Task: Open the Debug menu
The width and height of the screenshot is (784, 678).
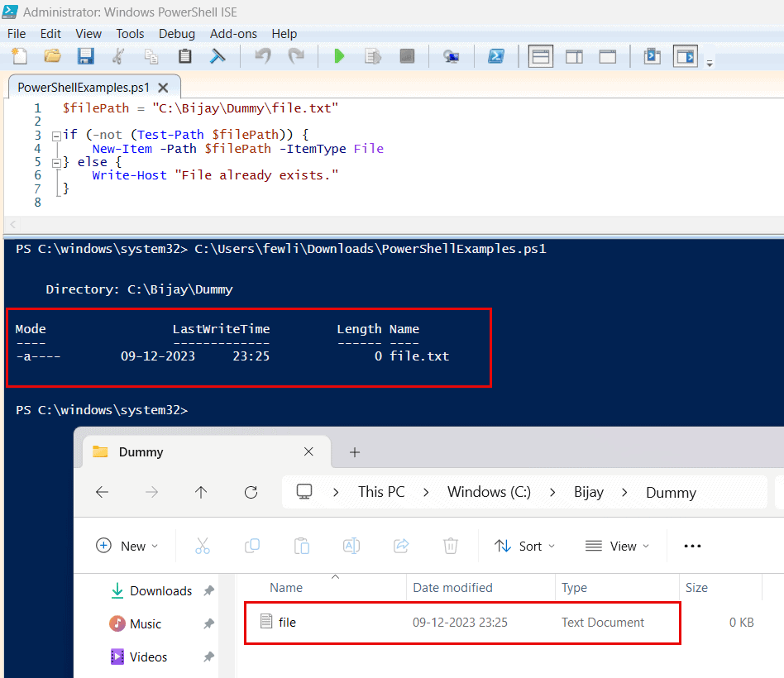Action: pos(176,34)
